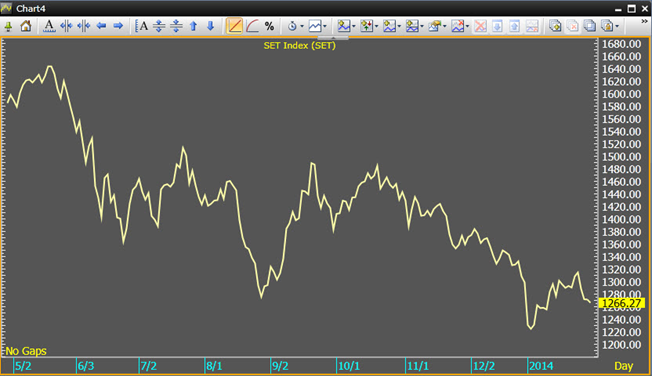Click the Day interval label
This screenshot has height=376, width=652.
624,366
